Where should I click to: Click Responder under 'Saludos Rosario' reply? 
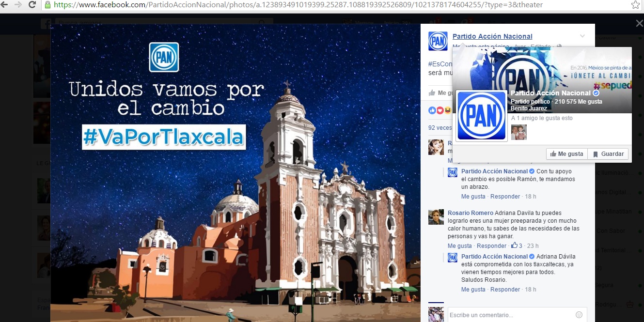tap(505, 290)
